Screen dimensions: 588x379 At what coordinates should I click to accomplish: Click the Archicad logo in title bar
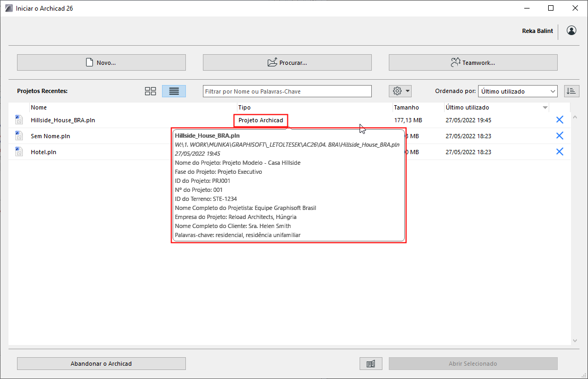click(x=8, y=9)
